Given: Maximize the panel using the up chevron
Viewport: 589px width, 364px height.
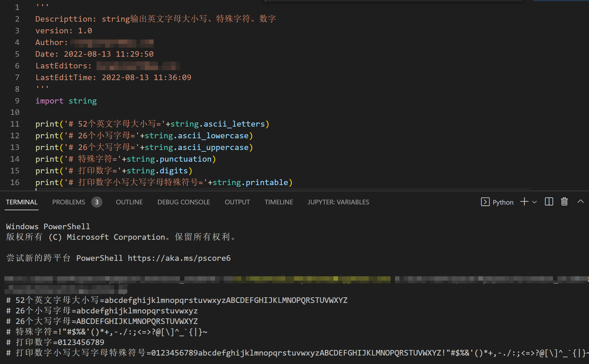Looking at the screenshot, I should click(x=581, y=202).
